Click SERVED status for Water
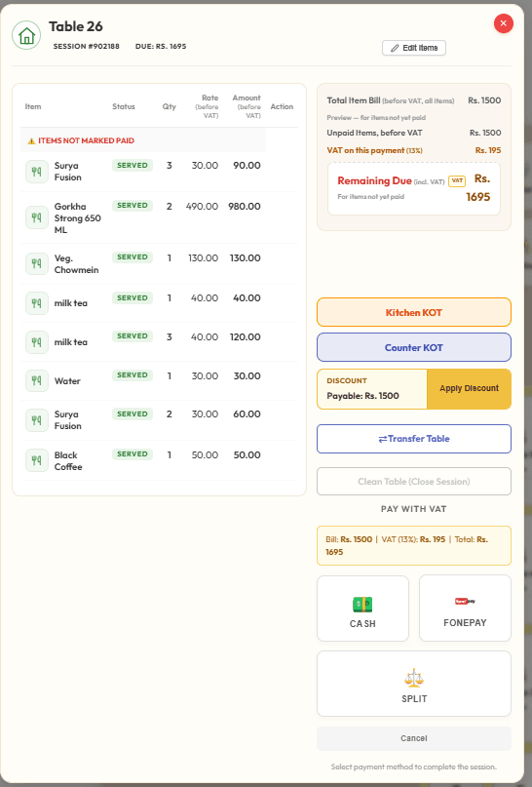The image size is (532, 787). tap(133, 374)
